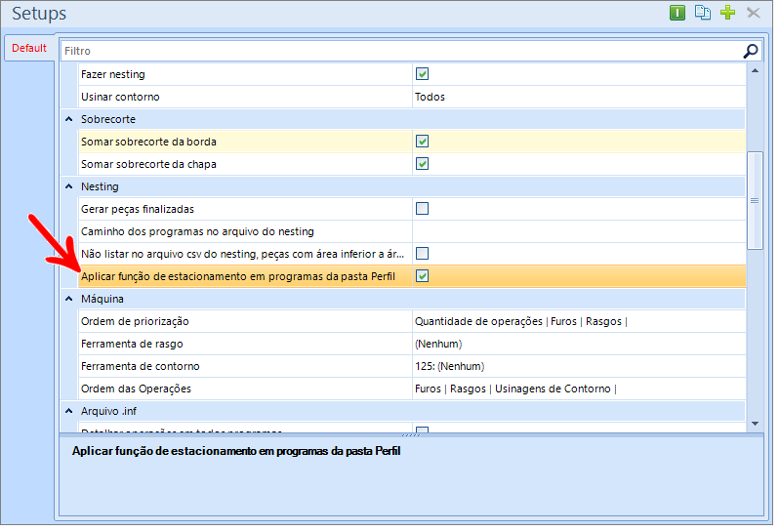
Task: Collapse the Arquivo .inf section
Action: pos(68,411)
